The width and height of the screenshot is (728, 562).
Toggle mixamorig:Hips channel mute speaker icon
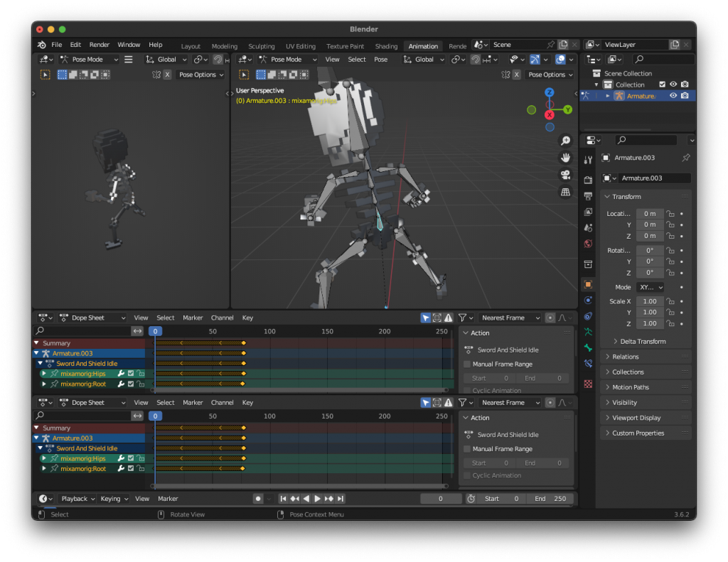click(x=131, y=373)
